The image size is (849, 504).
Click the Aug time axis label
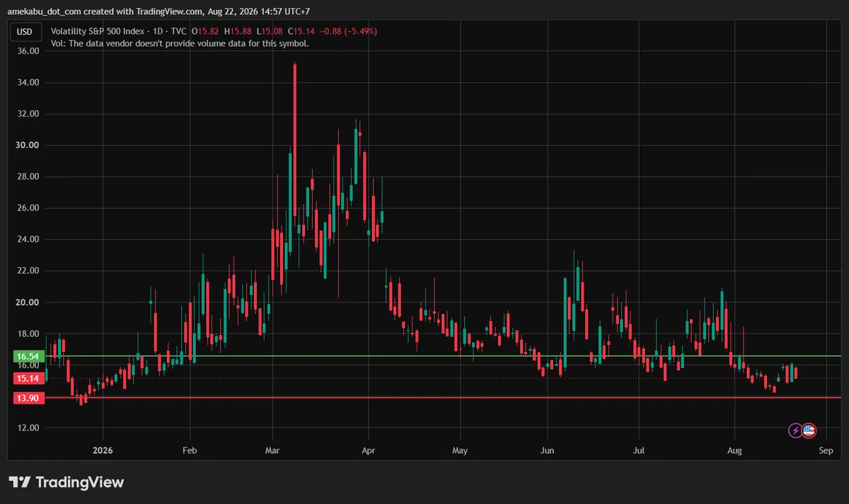tap(734, 450)
